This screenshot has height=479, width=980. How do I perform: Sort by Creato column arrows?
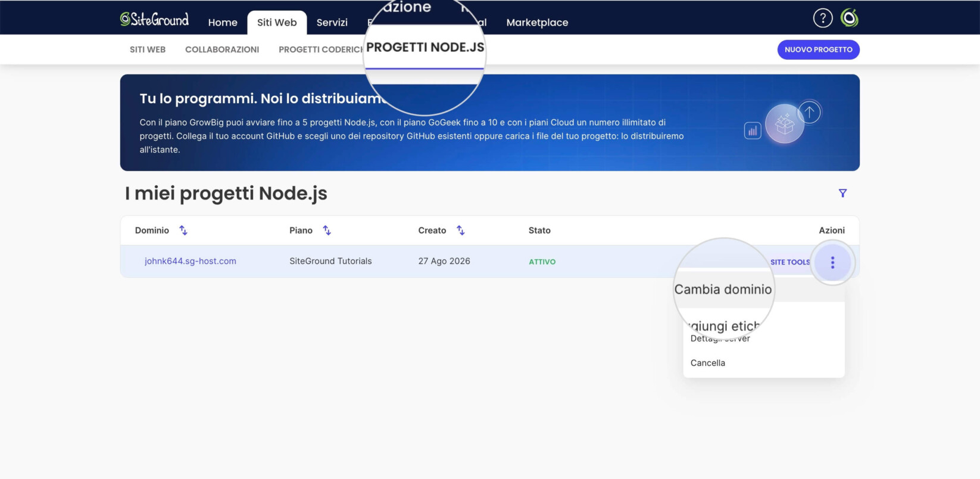(460, 231)
